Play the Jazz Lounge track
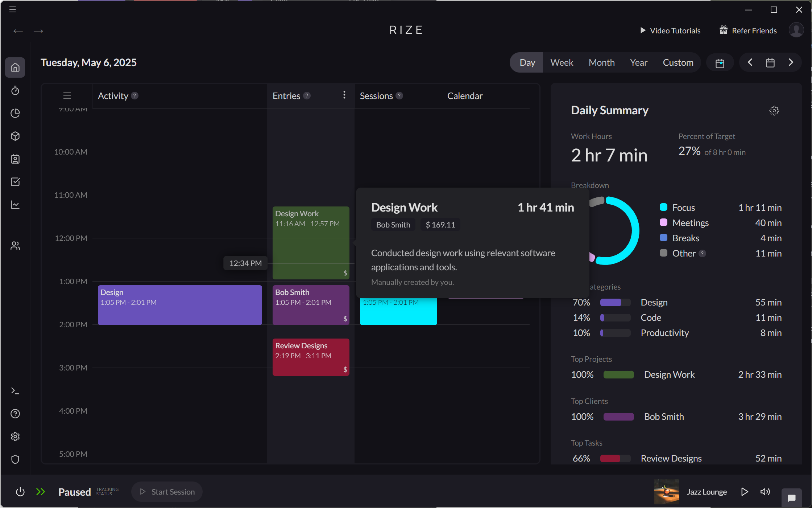Image resolution: width=812 pixels, height=508 pixels. pos(745,492)
